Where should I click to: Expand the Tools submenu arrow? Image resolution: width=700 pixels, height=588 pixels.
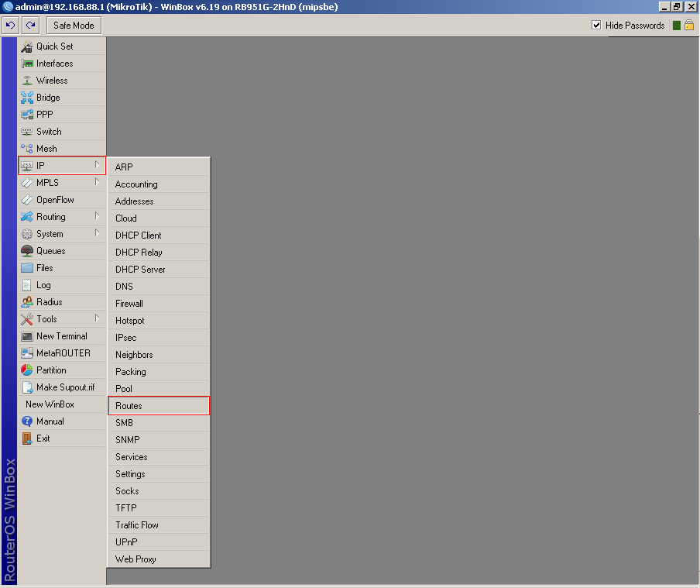pos(97,318)
